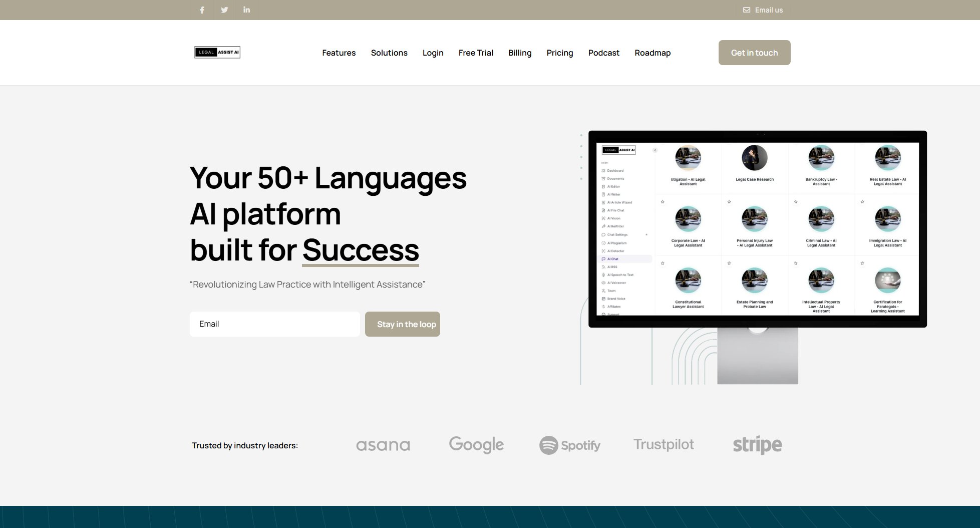Viewport: 980px width, 528px height.
Task: Open the Pricing page
Action: click(559, 53)
